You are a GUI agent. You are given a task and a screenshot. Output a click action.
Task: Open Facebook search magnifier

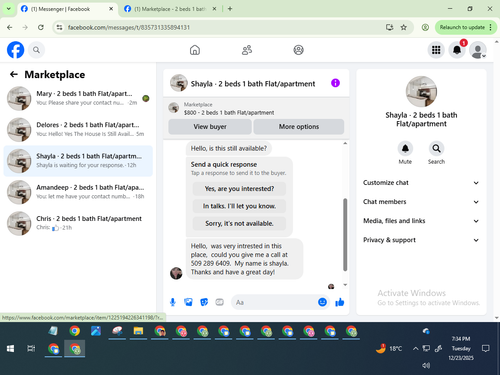coord(36,50)
